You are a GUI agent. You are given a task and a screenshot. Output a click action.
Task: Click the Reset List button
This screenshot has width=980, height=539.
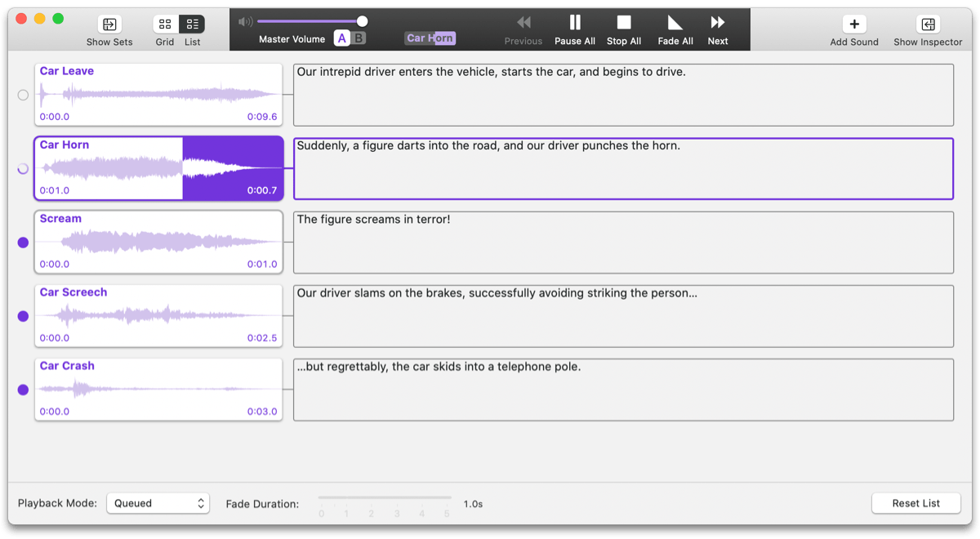tap(915, 503)
